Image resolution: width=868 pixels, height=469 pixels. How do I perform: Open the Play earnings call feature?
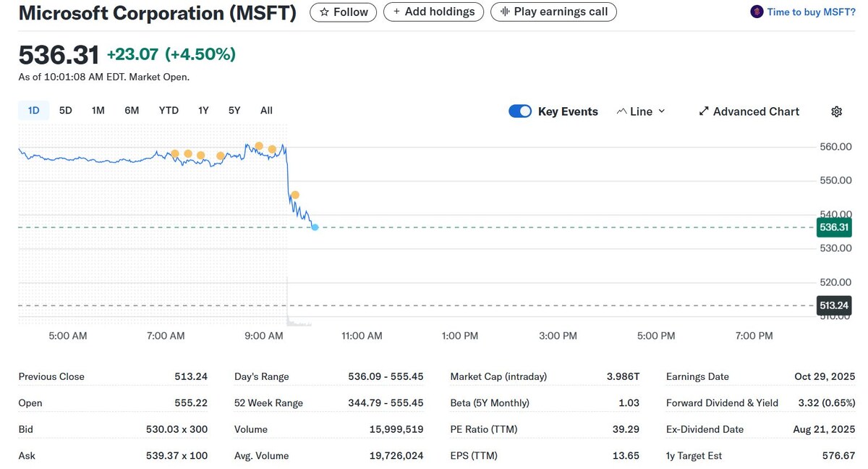553,12
